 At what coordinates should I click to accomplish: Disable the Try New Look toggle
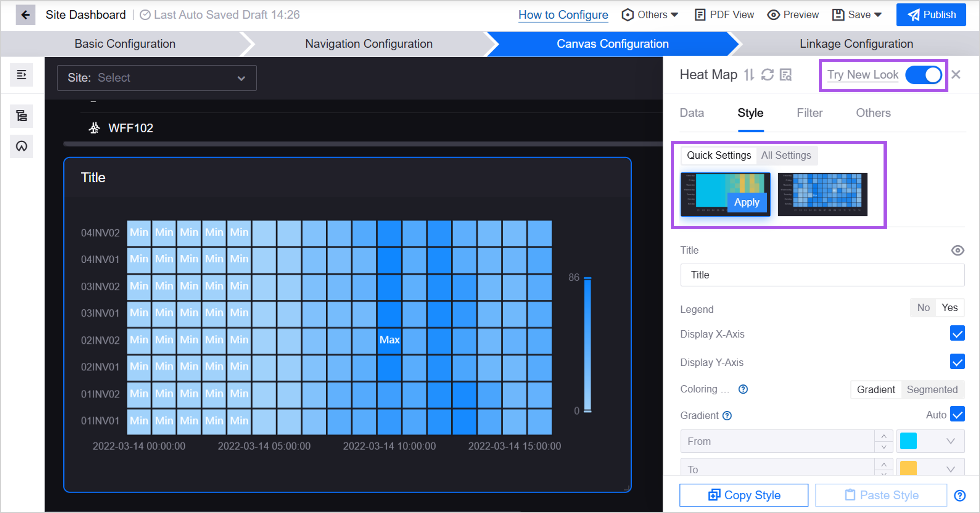(923, 74)
